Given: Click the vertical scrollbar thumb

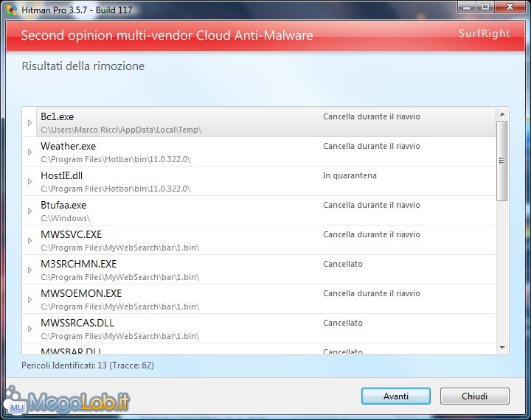Looking at the screenshot, I should click(x=502, y=161).
